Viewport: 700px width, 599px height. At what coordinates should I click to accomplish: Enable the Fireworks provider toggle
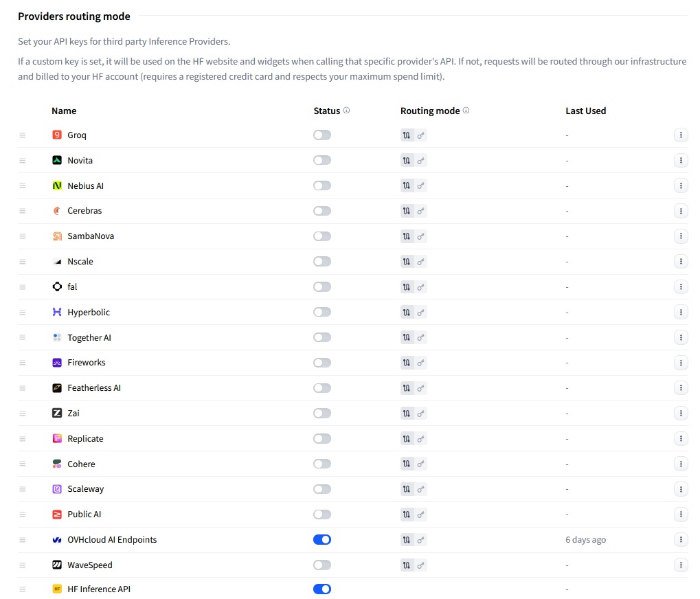tap(321, 363)
